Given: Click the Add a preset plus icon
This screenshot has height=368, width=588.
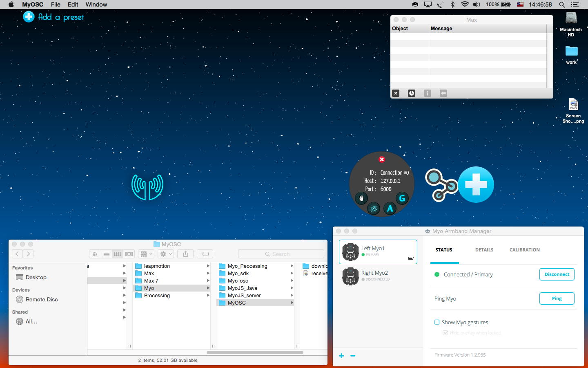Looking at the screenshot, I should pos(29,17).
